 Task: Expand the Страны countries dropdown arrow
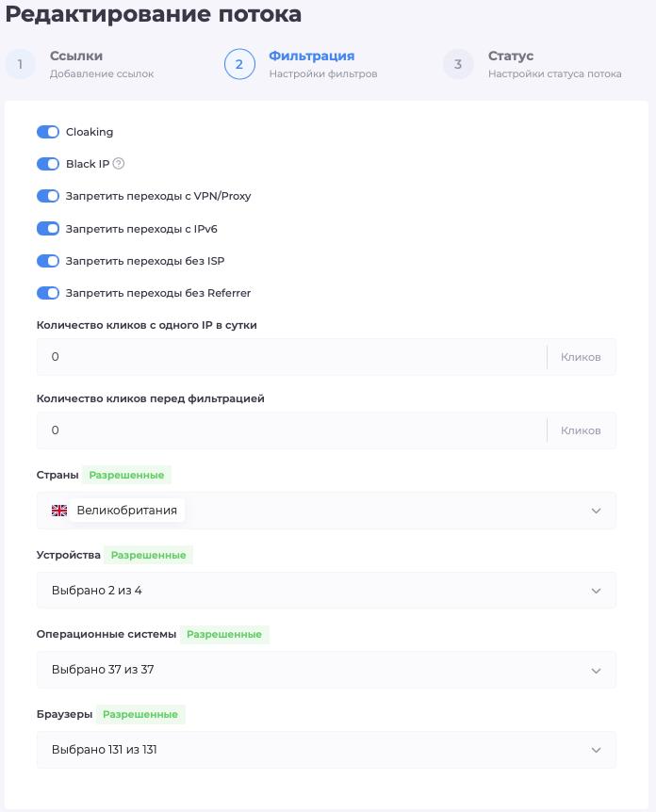pyautogui.click(x=596, y=511)
